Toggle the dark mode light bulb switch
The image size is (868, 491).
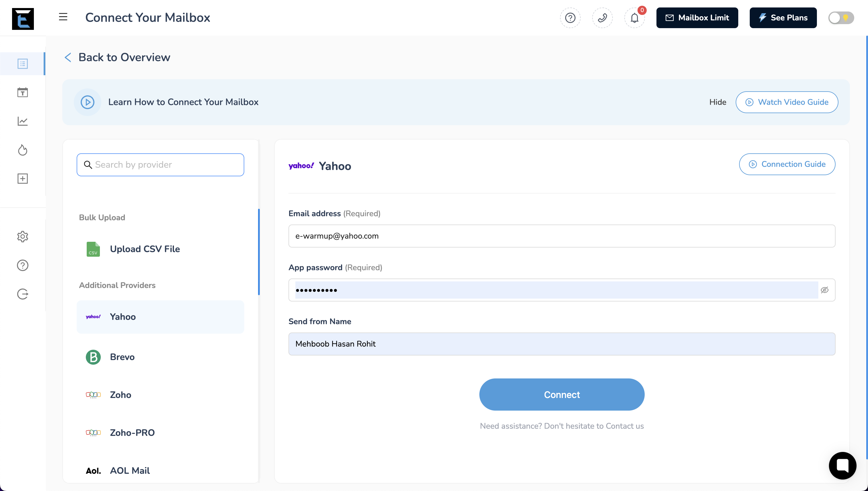(841, 18)
